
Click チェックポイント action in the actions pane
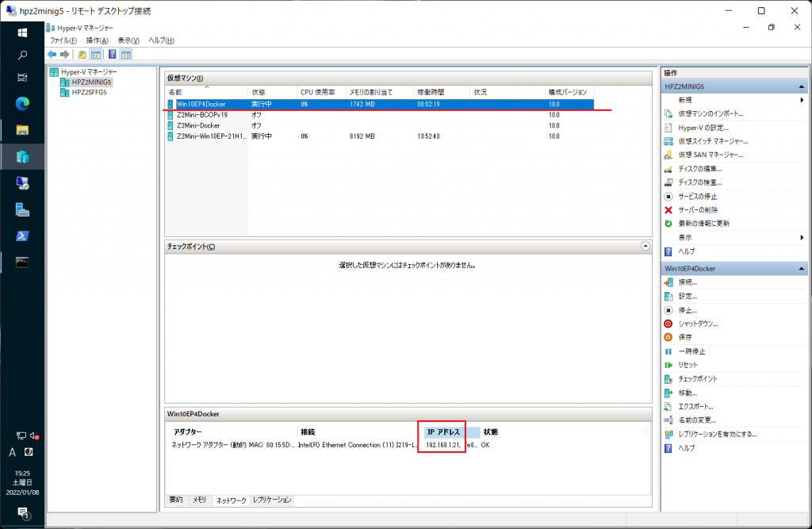pyautogui.click(x=698, y=379)
